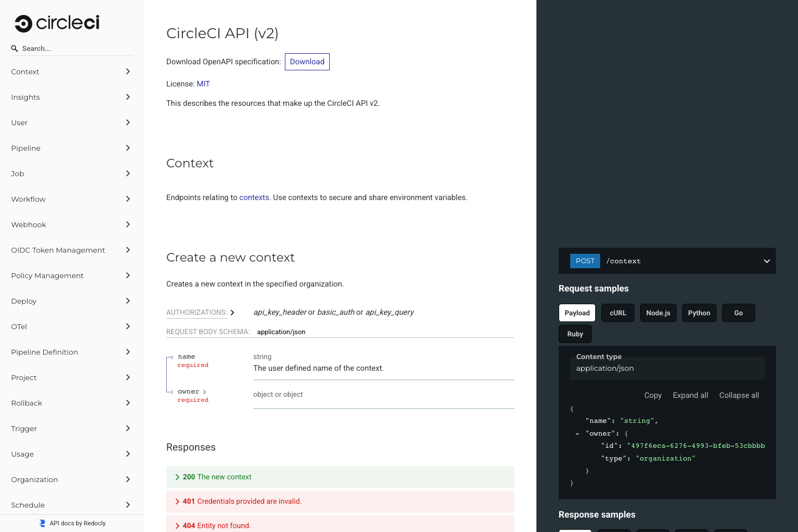Collapse the owner object using the minus icon

(577, 433)
